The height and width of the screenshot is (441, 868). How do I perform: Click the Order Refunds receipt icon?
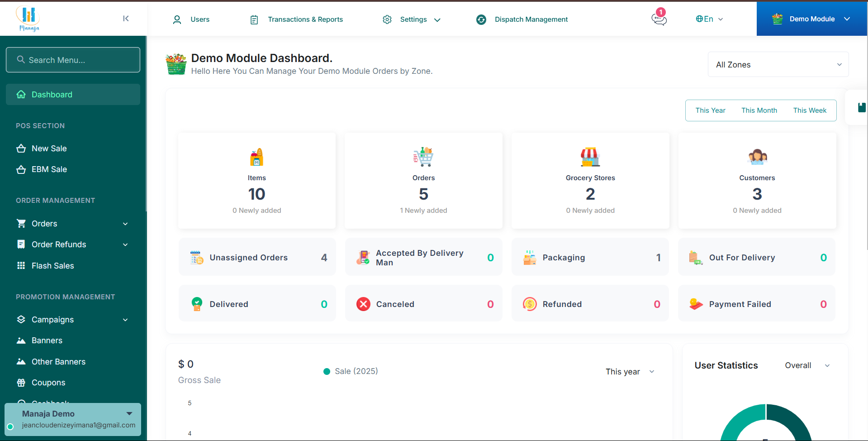point(21,244)
